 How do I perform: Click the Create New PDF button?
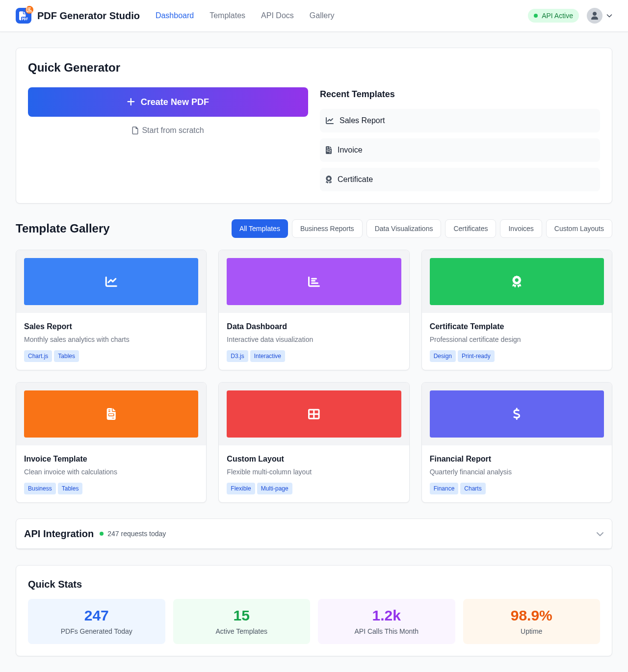pyautogui.click(x=168, y=102)
